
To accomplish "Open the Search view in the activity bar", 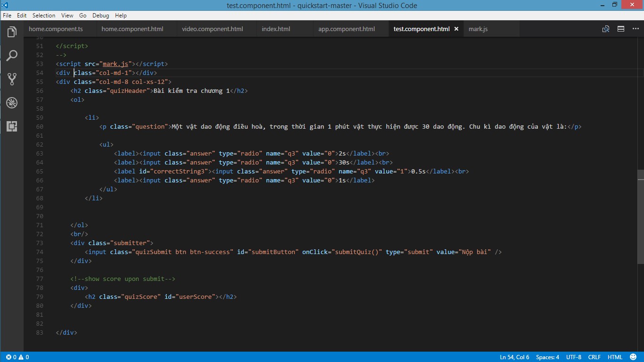I will (12, 56).
